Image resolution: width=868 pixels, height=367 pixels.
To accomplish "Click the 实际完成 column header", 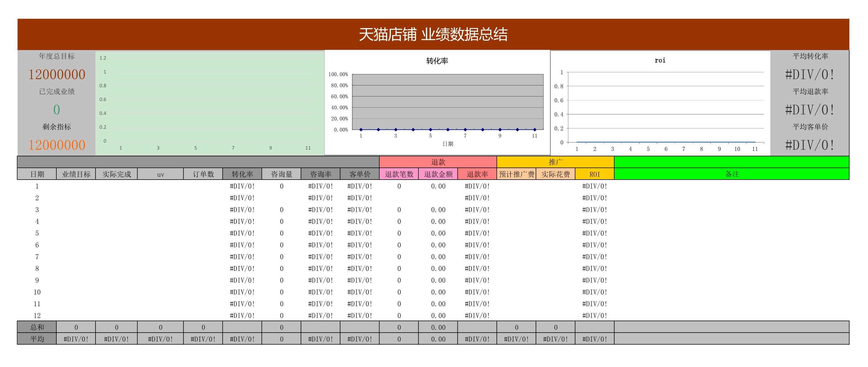I will (x=117, y=174).
